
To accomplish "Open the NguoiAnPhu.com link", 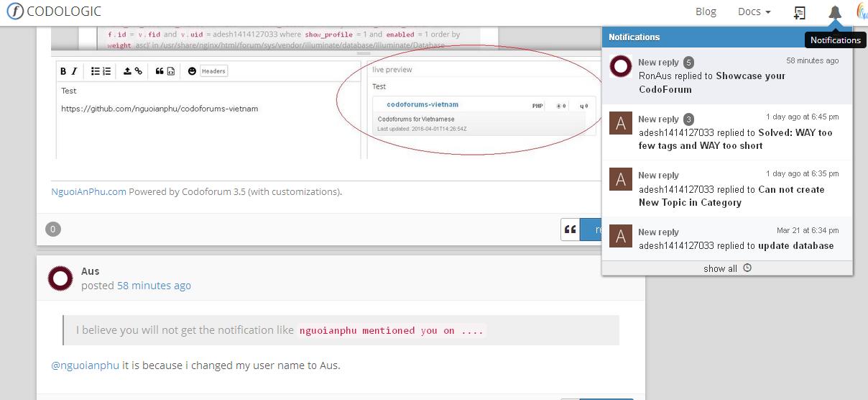I will point(89,191).
